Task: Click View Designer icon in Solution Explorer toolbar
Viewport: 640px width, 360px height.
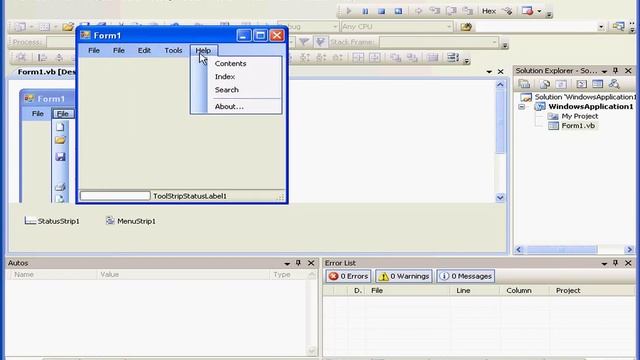Action: [x=598, y=84]
